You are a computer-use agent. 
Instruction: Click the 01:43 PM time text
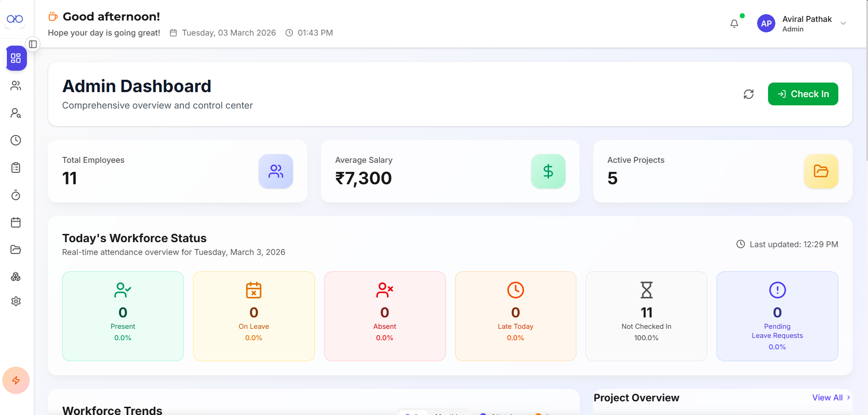click(315, 33)
